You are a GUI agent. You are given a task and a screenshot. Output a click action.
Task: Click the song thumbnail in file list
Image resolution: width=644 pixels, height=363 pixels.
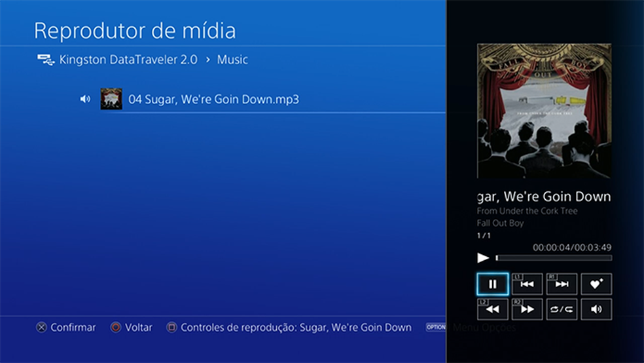tap(111, 99)
